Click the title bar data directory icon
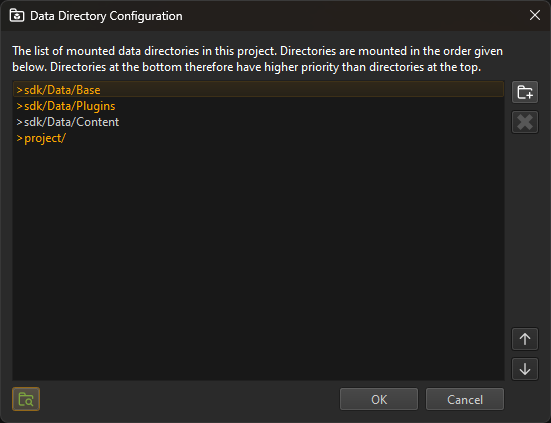The height and width of the screenshot is (423, 551). click(x=17, y=16)
